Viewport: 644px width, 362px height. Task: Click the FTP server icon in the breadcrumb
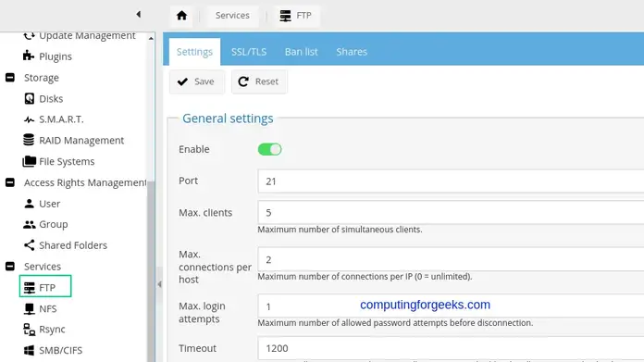[x=285, y=16]
